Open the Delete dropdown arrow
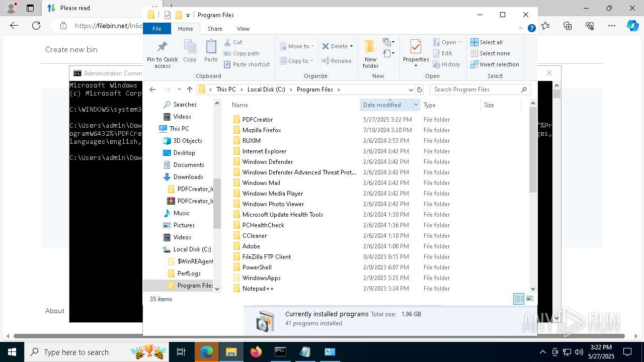This screenshot has width=644, height=362. click(x=351, y=46)
